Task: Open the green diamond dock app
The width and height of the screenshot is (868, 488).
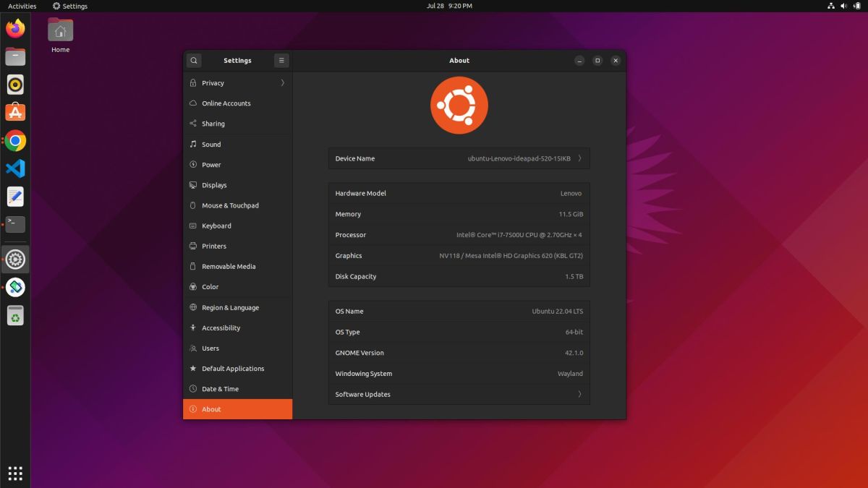Action: [15, 287]
